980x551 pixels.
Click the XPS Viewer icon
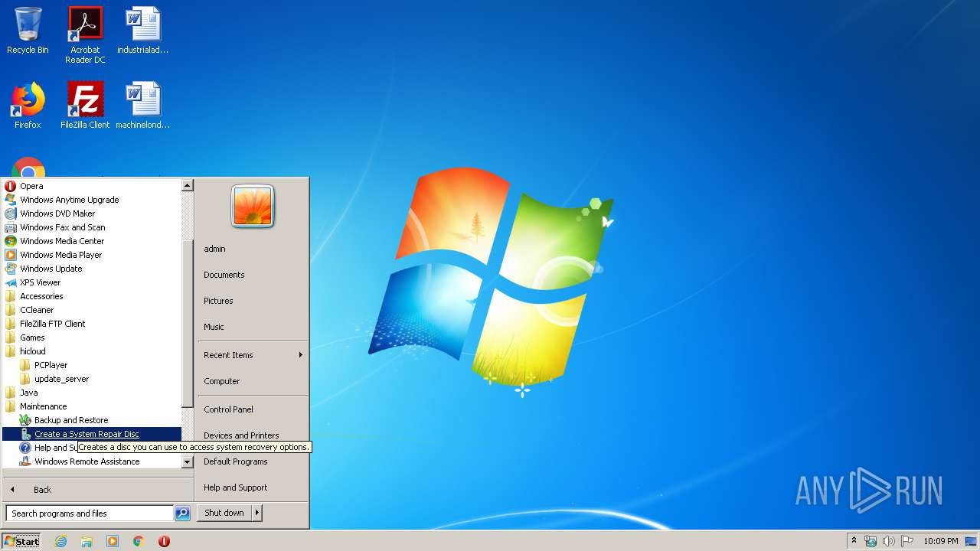(x=11, y=282)
